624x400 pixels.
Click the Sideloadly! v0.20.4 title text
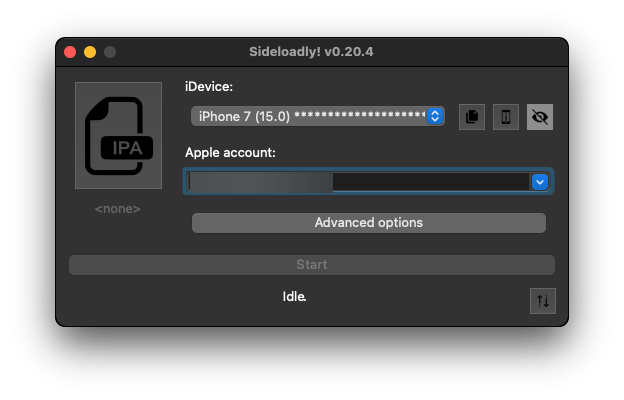tap(311, 52)
